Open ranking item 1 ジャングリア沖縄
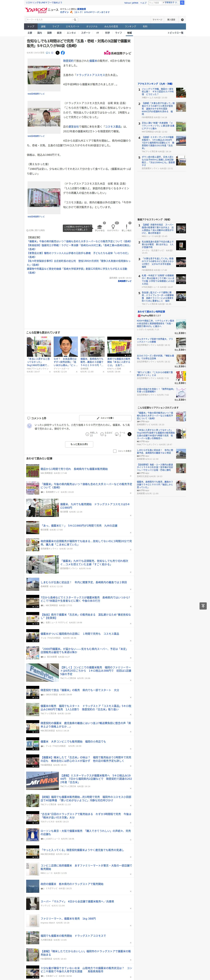Screen dimensions: 210x980 (158, 91)
